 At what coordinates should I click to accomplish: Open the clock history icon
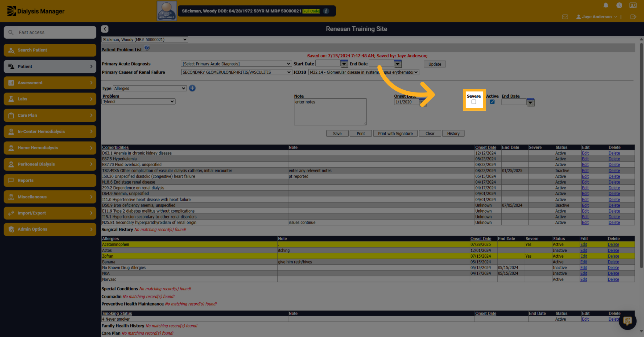619,5
